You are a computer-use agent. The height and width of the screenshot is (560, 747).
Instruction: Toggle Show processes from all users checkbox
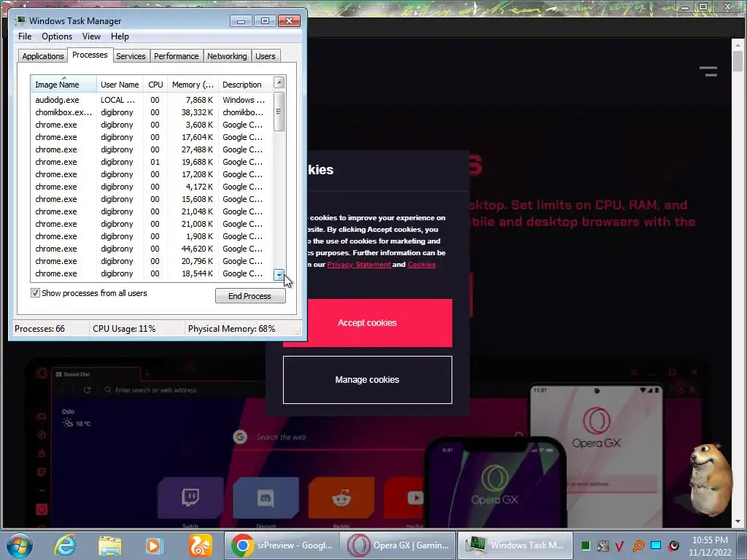35,293
